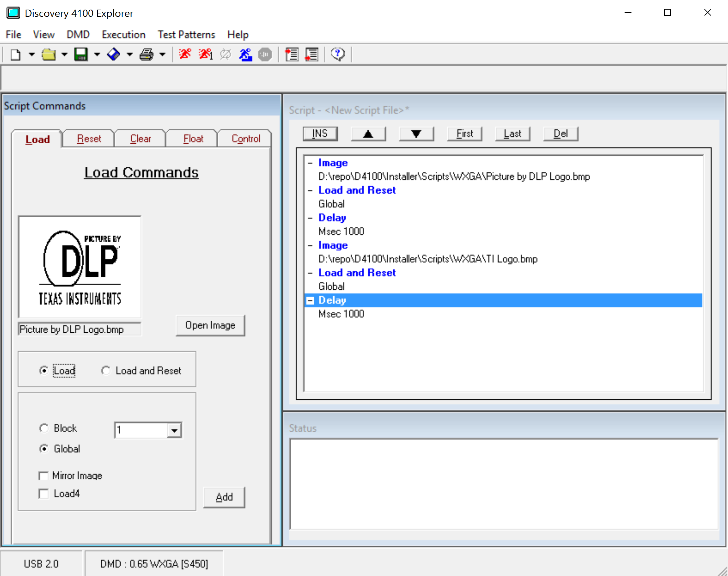The image size is (728, 576).
Task: Select the Global radio button
Action: click(x=44, y=449)
